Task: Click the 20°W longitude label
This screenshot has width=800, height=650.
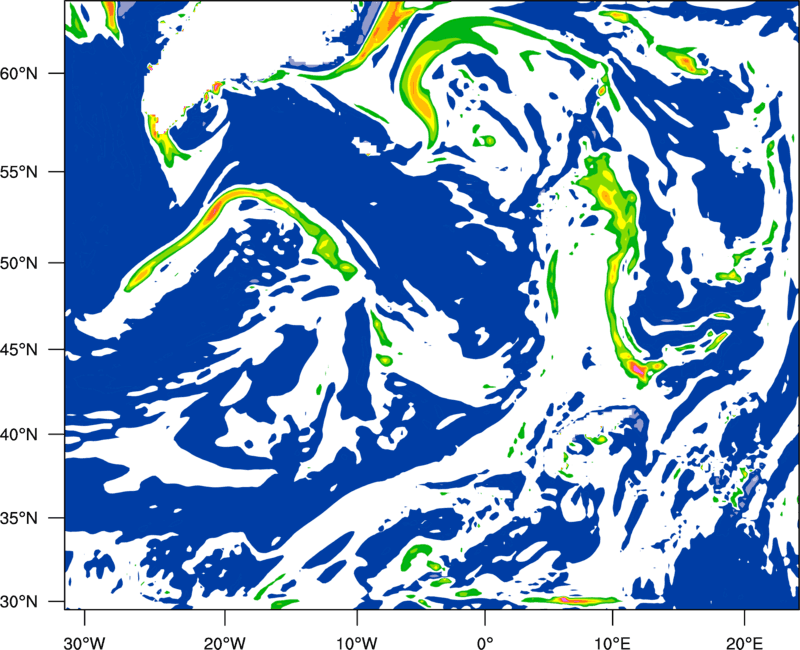Action: tap(225, 642)
